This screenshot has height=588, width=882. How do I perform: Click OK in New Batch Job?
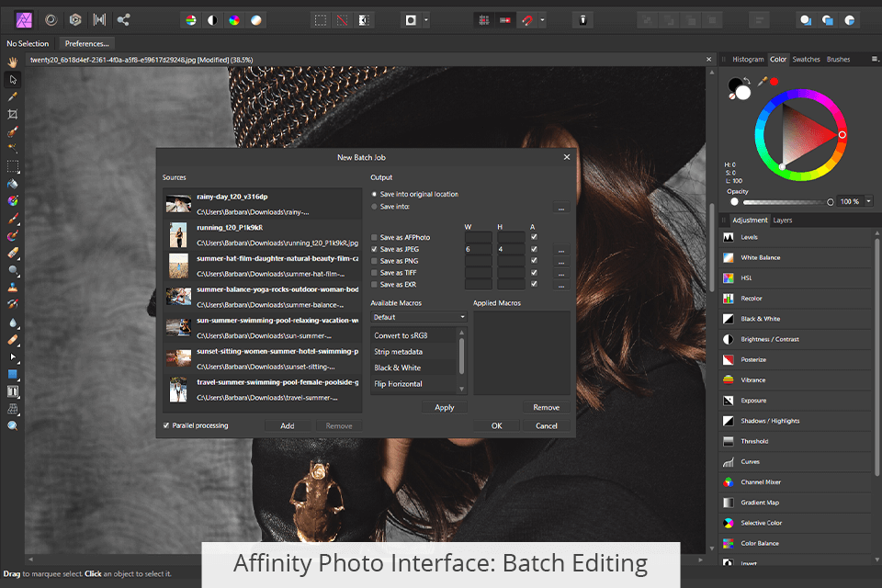point(497,426)
